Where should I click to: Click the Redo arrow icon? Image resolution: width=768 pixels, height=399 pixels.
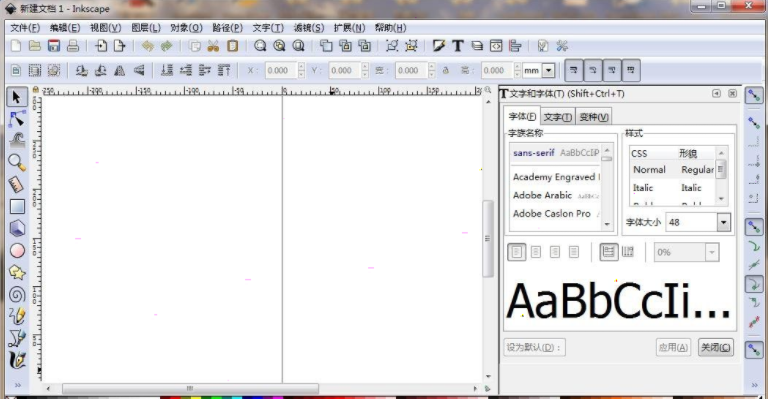167,46
